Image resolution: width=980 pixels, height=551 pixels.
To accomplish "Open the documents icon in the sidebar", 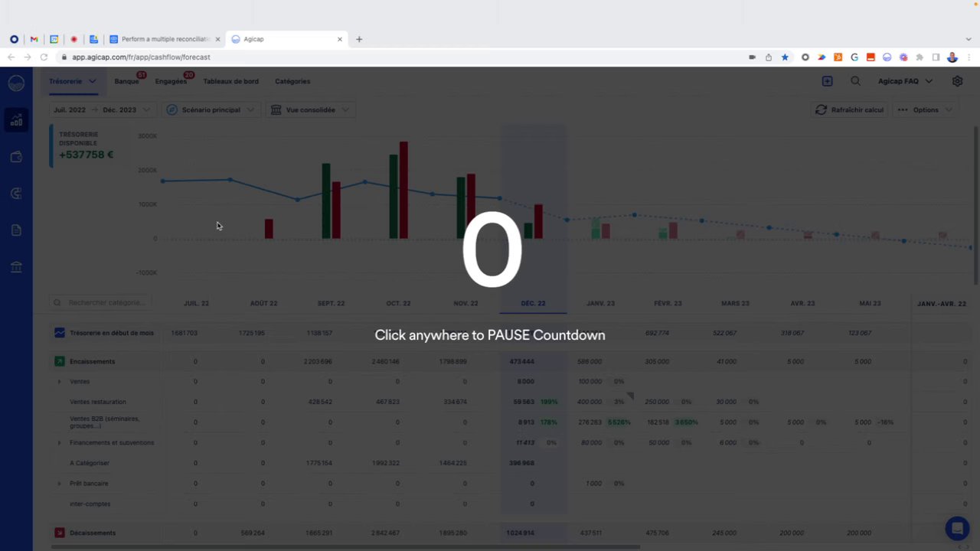I will (16, 230).
